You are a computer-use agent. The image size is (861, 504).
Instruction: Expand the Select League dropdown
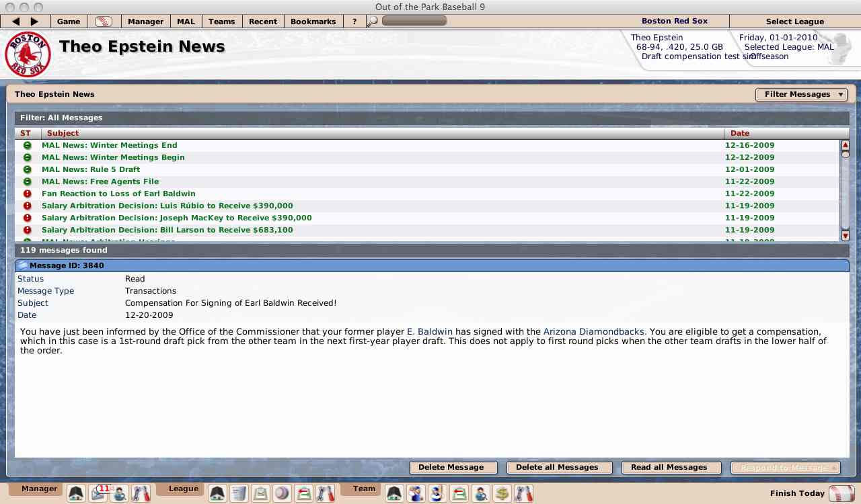click(x=794, y=22)
